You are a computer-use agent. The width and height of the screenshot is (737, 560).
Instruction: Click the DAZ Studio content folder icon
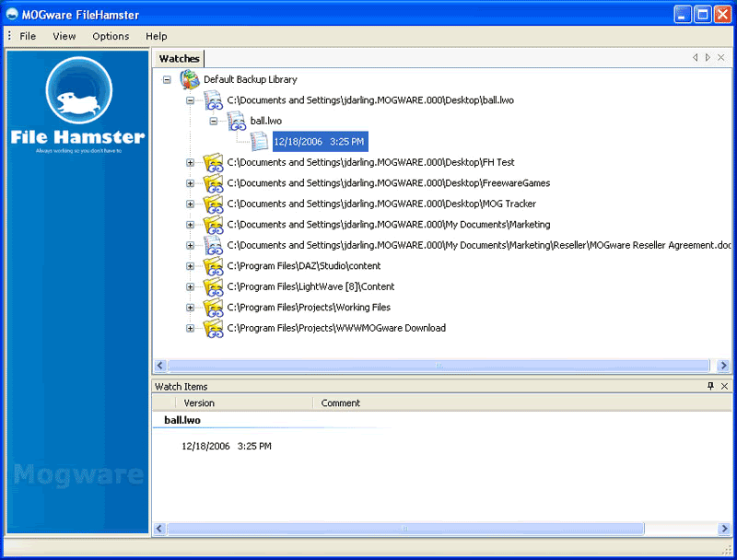click(x=213, y=266)
